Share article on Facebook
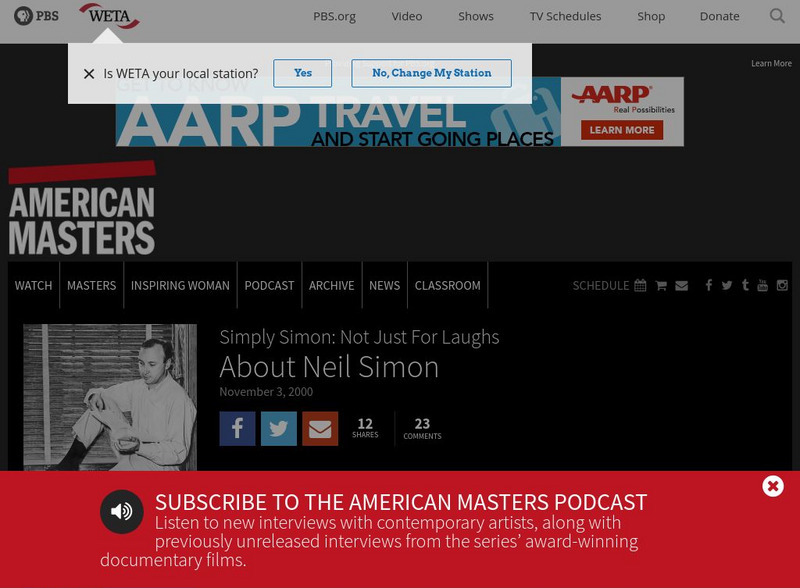 (237, 429)
